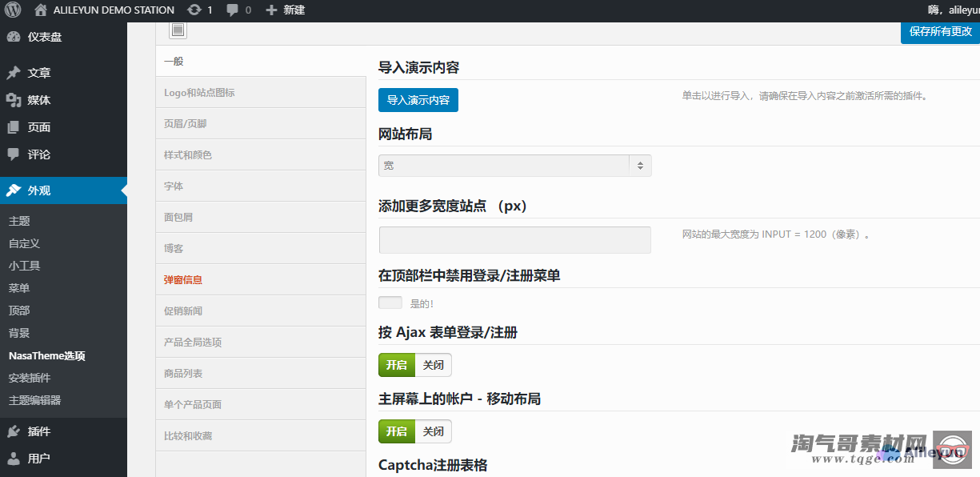
Task: Open the 网站布局 dropdown
Action: tap(514, 166)
